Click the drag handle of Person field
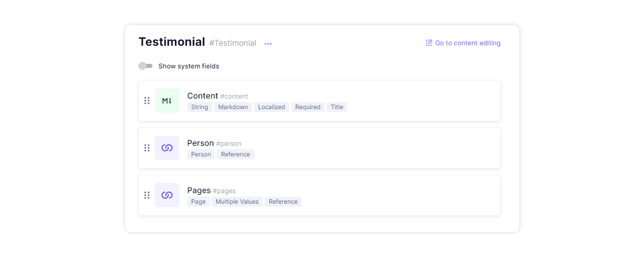Viewport: 644px width, 257px height. [x=147, y=148]
